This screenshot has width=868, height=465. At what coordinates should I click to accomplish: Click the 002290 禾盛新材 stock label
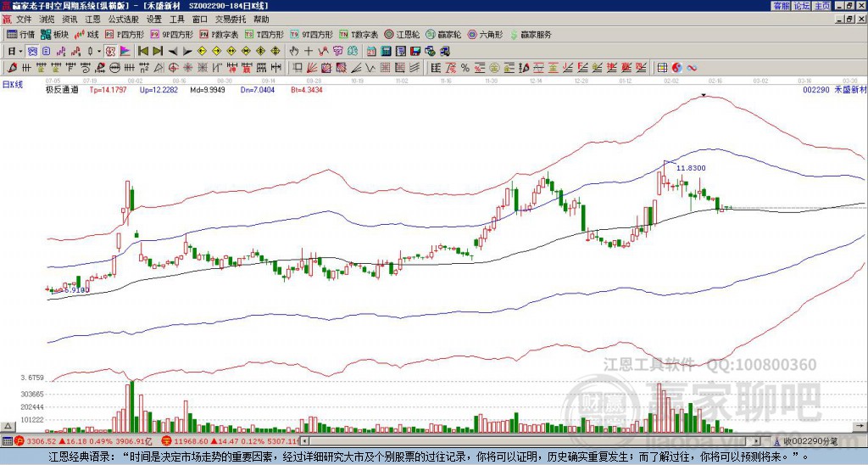coord(834,89)
